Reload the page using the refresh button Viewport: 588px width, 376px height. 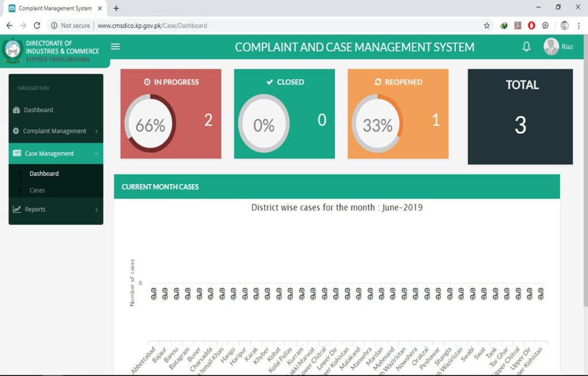click(37, 25)
